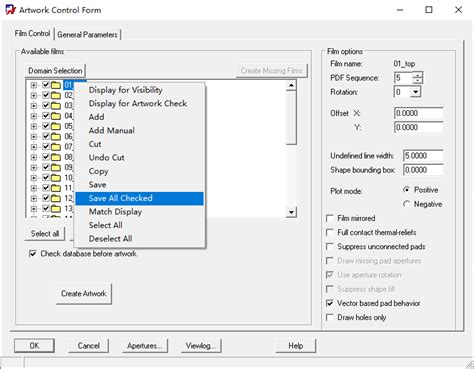The image size is (474, 369).
Task: Open the Rotation dropdown
Action: click(415, 92)
